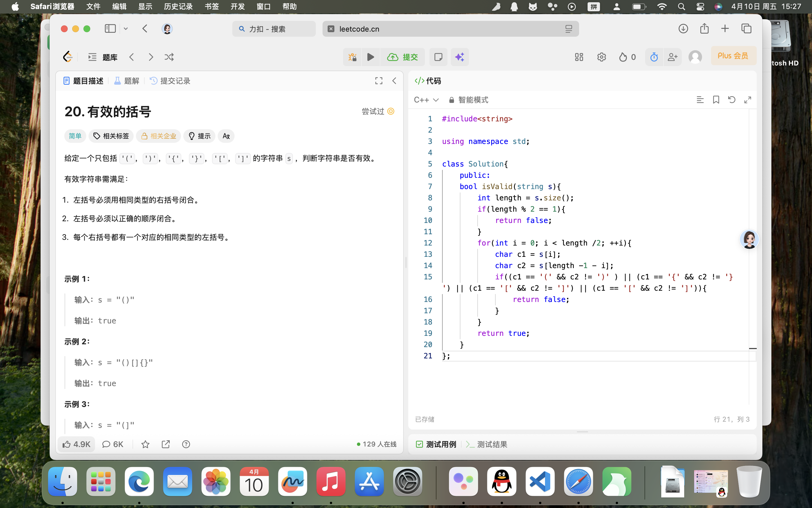The width and height of the screenshot is (812, 508).
Task: Open the Safari sidebar dropdown chevron
Action: click(126, 29)
